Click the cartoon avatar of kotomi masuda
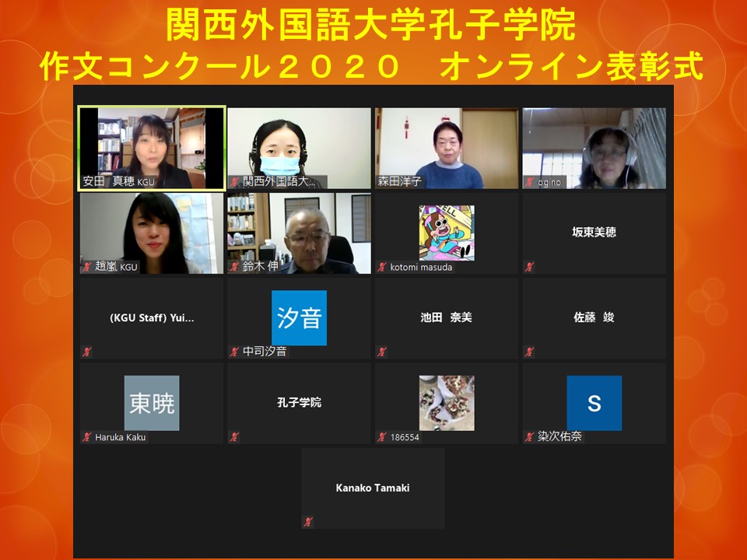The width and height of the screenshot is (747, 560). coord(446,232)
